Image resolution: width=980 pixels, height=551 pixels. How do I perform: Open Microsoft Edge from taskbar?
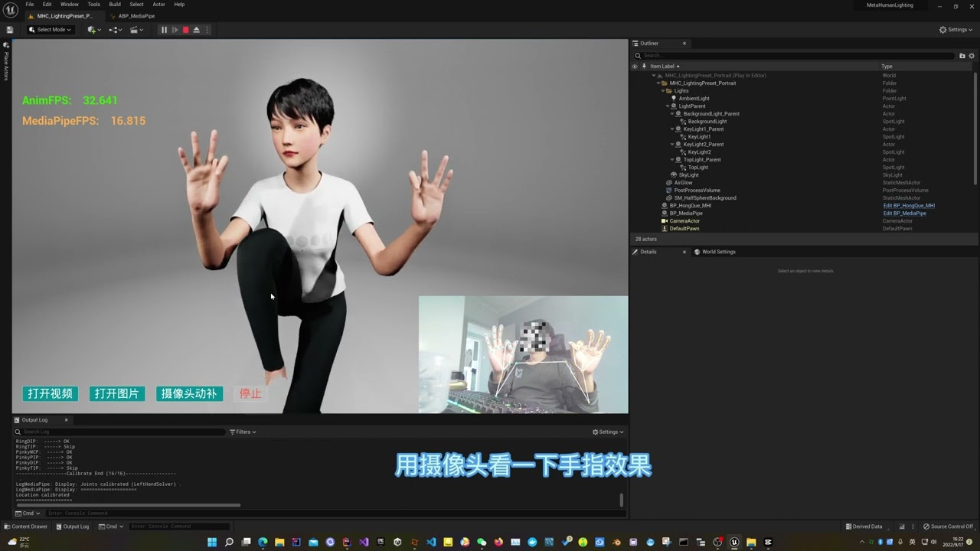[x=263, y=542]
